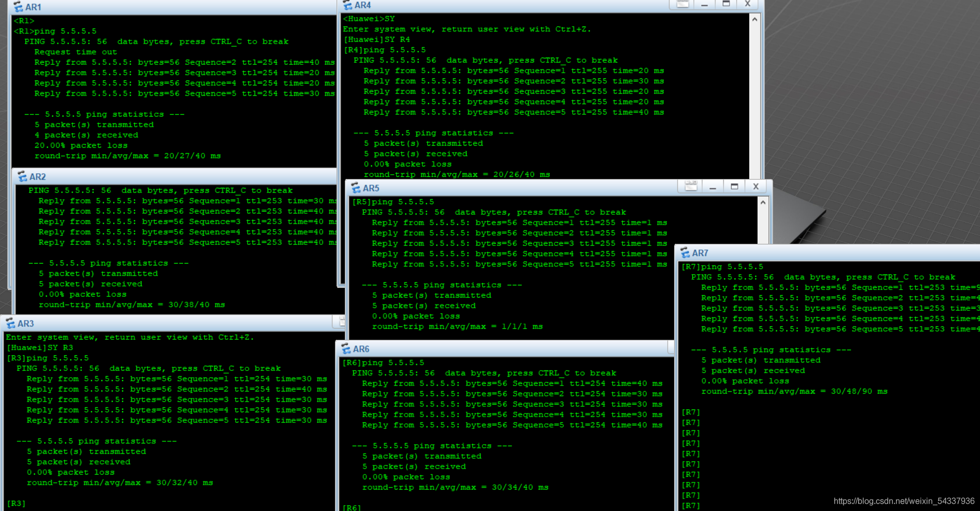980x511 pixels.
Task: Click the AR4 scrollbar up arrow
Action: pos(755,20)
